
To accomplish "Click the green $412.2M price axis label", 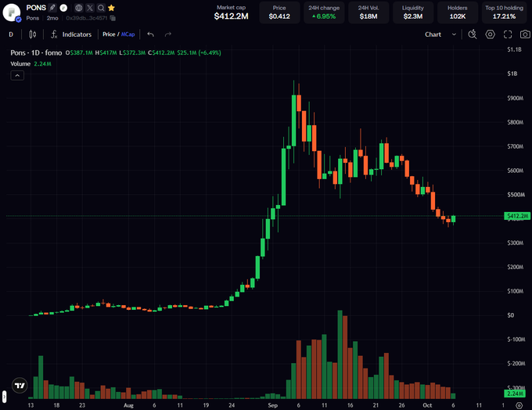I will [517, 216].
